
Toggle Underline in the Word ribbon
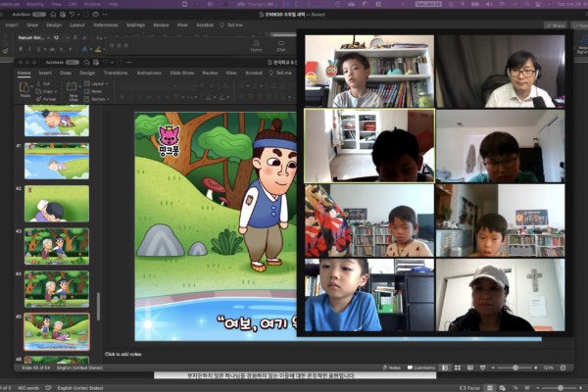[x=38, y=49]
